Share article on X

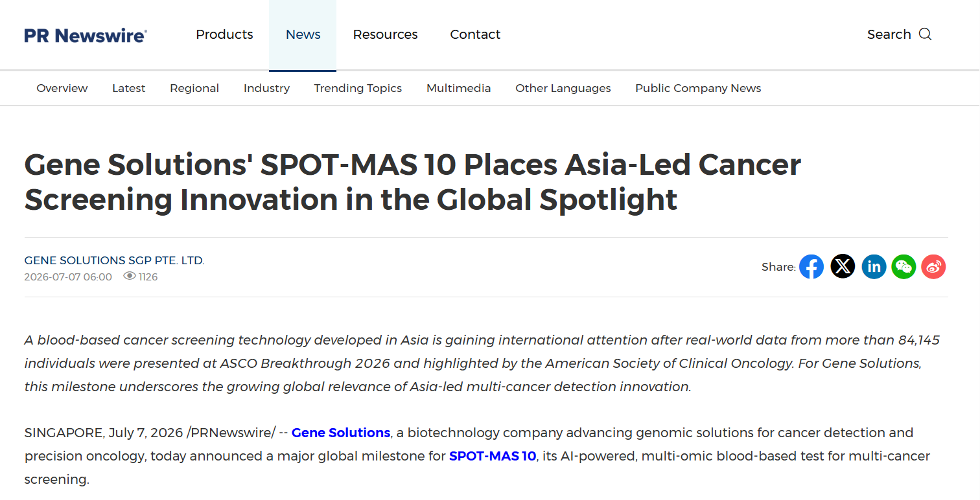pyautogui.click(x=843, y=267)
